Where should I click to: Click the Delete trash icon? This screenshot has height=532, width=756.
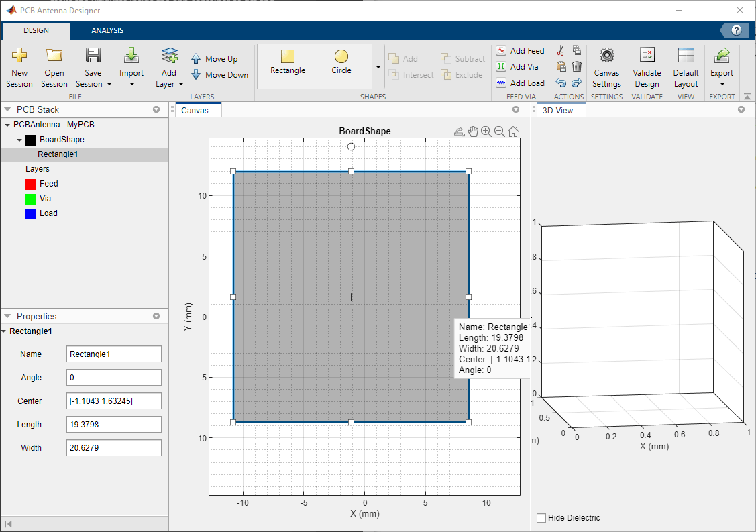pyautogui.click(x=577, y=66)
